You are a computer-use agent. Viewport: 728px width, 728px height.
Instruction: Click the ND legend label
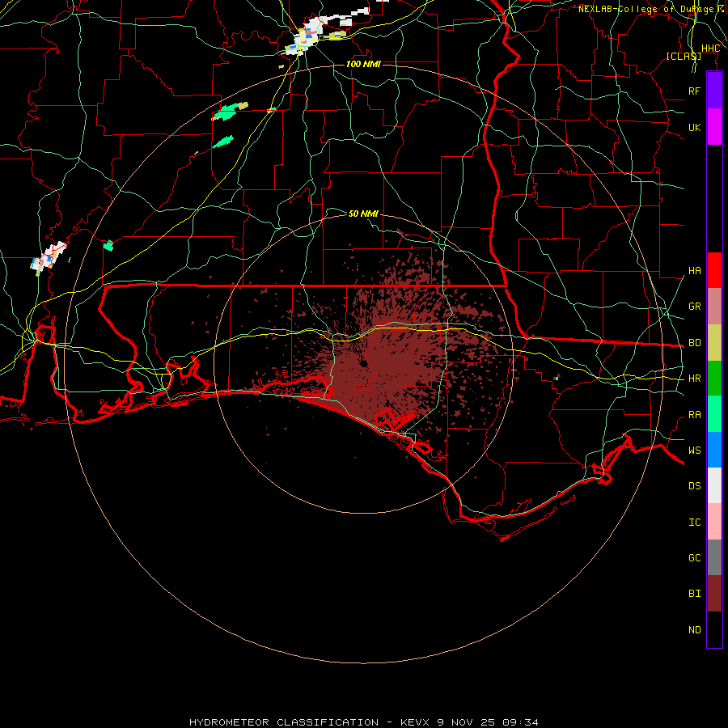[x=694, y=630]
